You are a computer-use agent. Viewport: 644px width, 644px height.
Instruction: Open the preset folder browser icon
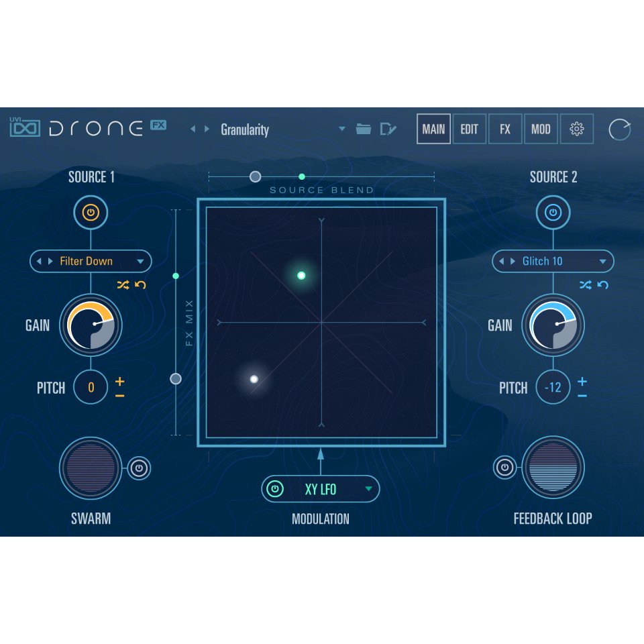[x=364, y=129]
